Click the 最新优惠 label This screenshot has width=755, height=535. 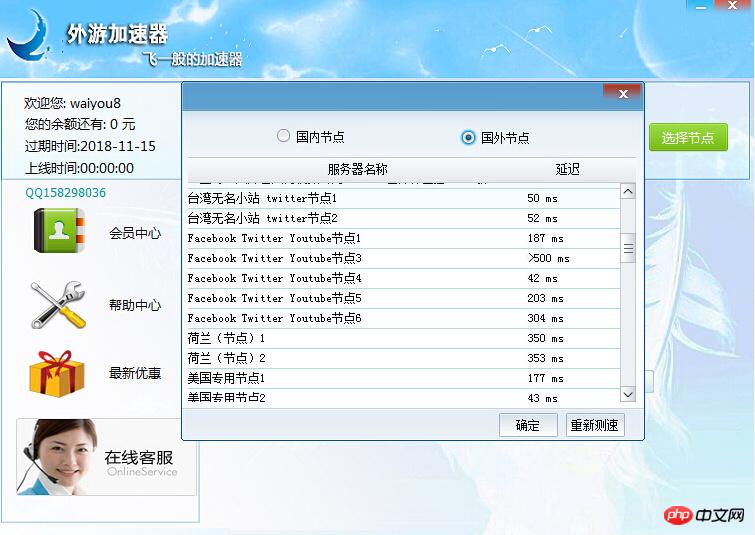tap(135, 373)
